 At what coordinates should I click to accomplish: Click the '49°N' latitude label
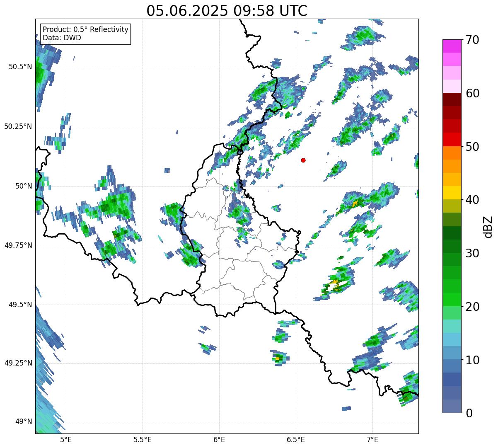click(x=24, y=422)
